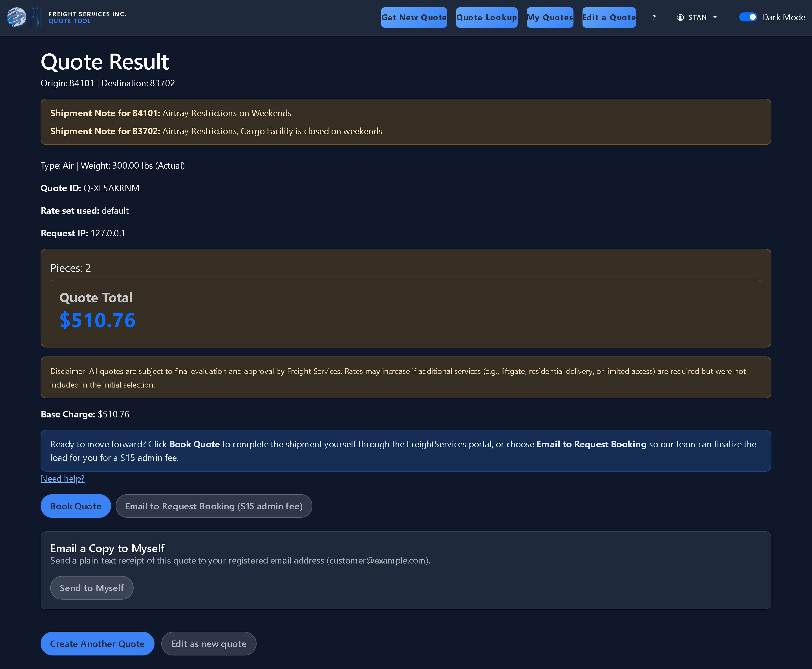The height and width of the screenshot is (669, 812).
Task: Click Origin 84101 Destination 83702 text
Action: [108, 83]
